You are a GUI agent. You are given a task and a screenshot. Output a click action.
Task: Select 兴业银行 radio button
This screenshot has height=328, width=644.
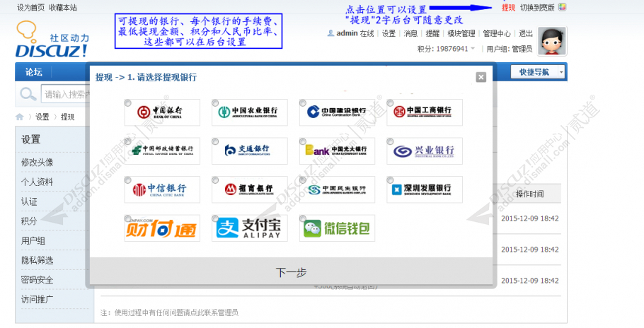click(x=390, y=142)
